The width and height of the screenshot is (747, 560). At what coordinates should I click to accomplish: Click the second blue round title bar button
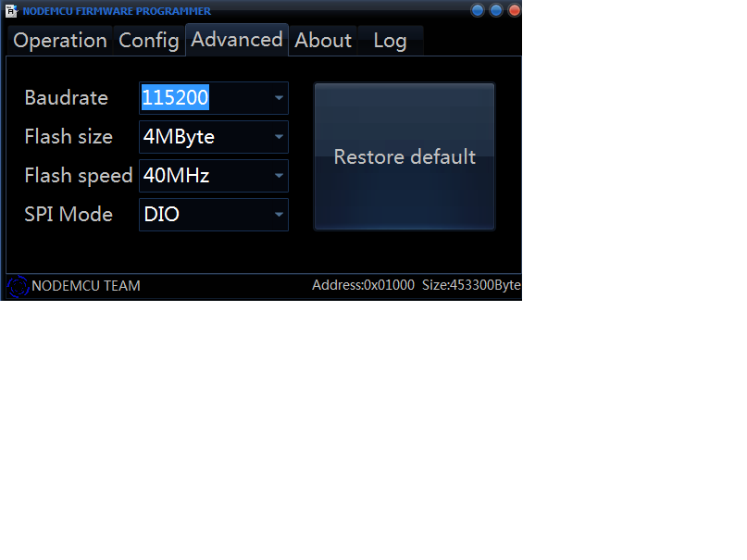click(x=496, y=10)
